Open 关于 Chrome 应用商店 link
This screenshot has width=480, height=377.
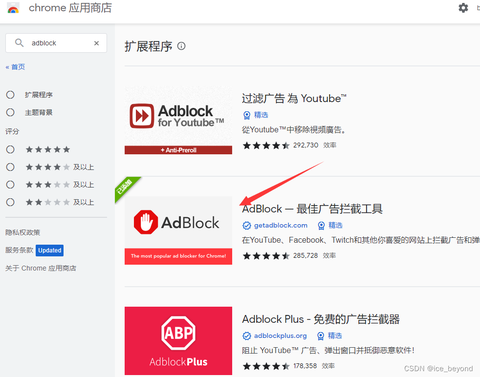[x=41, y=268]
